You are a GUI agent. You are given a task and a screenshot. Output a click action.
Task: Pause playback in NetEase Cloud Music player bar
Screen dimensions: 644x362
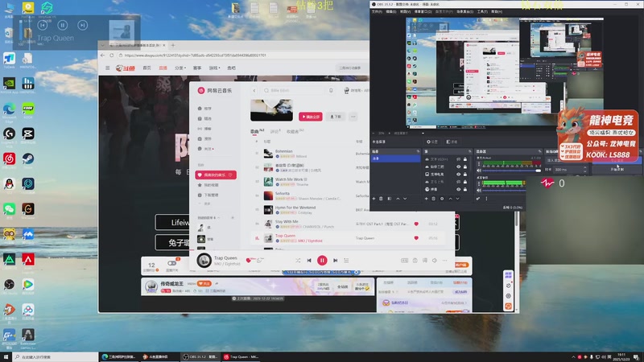pos(322,260)
